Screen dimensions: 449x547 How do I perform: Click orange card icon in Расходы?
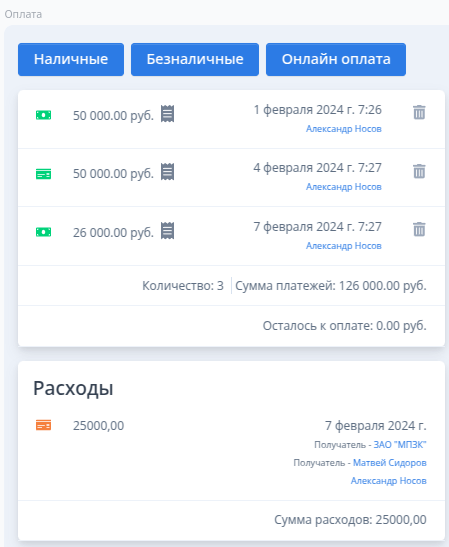click(x=44, y=425)
